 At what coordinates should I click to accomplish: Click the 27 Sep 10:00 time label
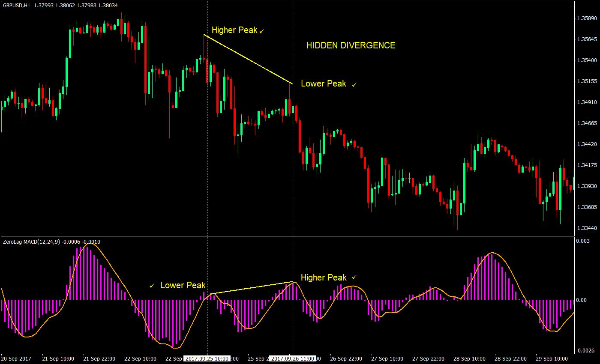(x=387, y=358)
